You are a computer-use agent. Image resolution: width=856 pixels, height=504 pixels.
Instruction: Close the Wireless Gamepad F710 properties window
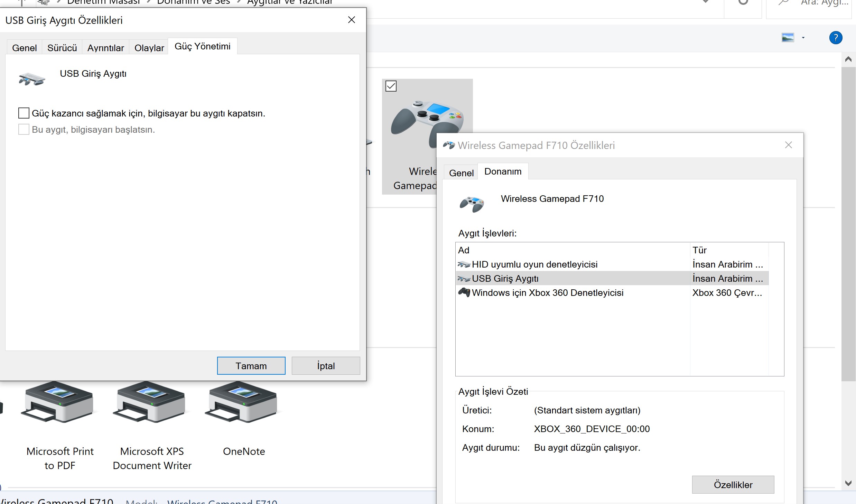click(x=789, y=145)
